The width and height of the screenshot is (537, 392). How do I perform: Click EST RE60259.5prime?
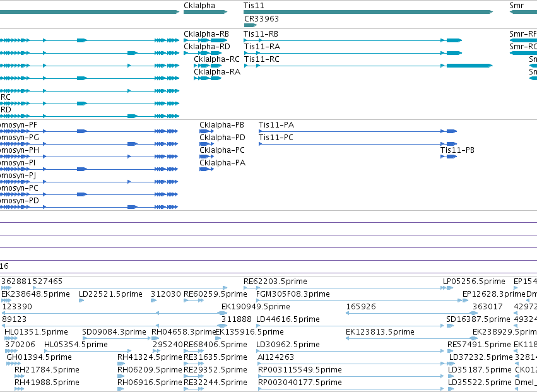point(194,300)
